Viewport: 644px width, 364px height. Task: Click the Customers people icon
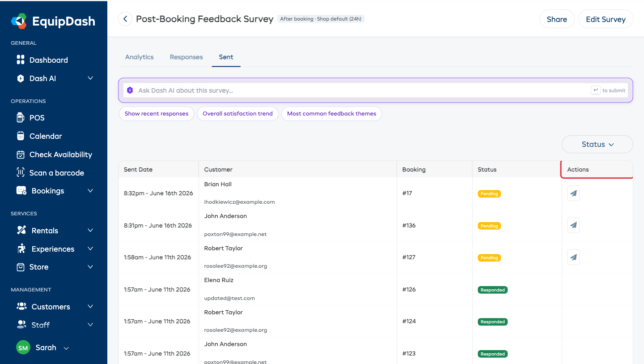[x=21, y=307]
